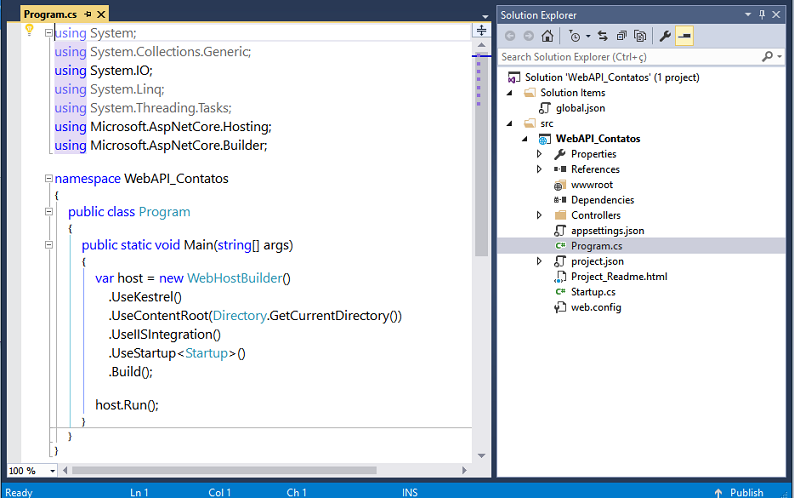Click the WebAPI_Contatos project globe icon
Image resolution: width=794 pixels, height=498 pixels.
545,139
